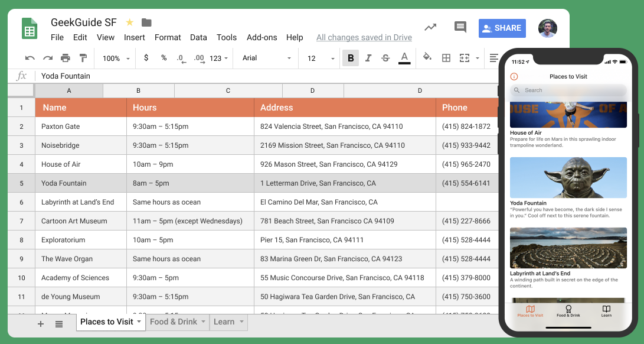This screenshot has width=644, height=344.
Task: Select column A header
Action: click(69, 90)
